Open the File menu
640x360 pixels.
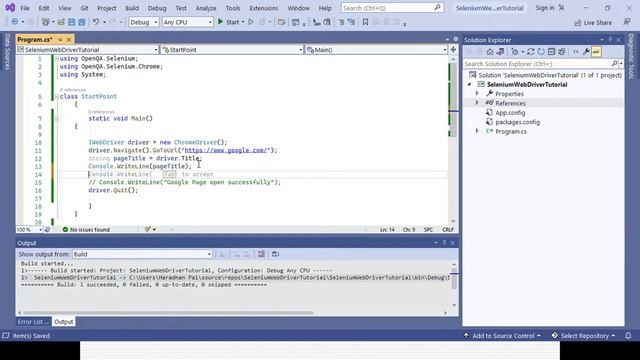(x=25, y=8)
